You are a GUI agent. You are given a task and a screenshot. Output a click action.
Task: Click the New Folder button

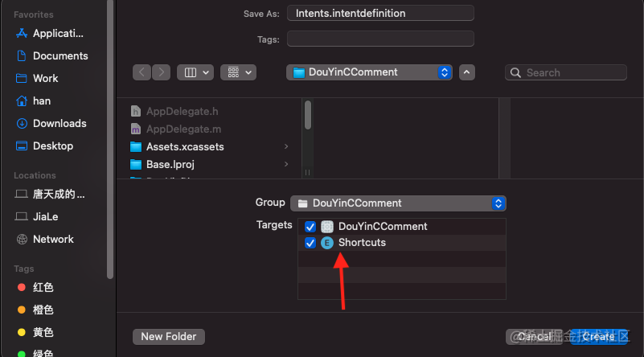(169, 337)
